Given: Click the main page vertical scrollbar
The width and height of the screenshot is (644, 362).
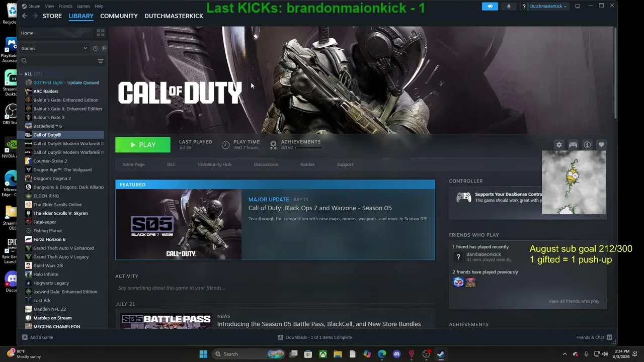Looking at the screenshot, I should point(615,73).
